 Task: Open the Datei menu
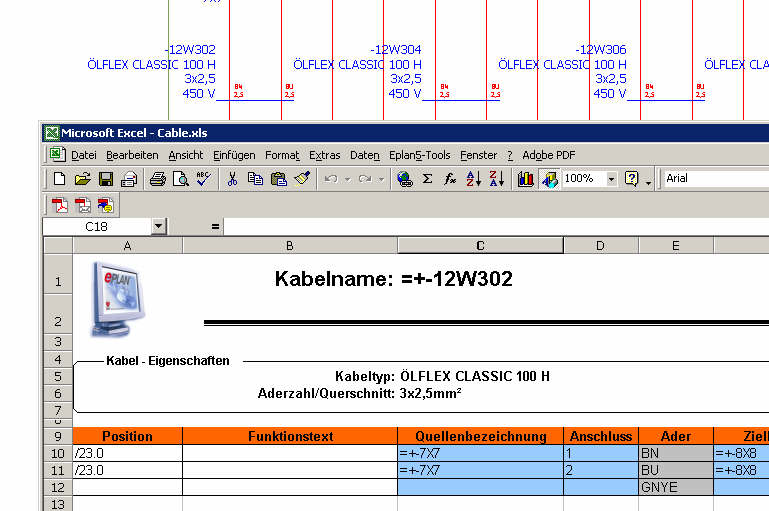pyautogui.click(x=84, y=155)
